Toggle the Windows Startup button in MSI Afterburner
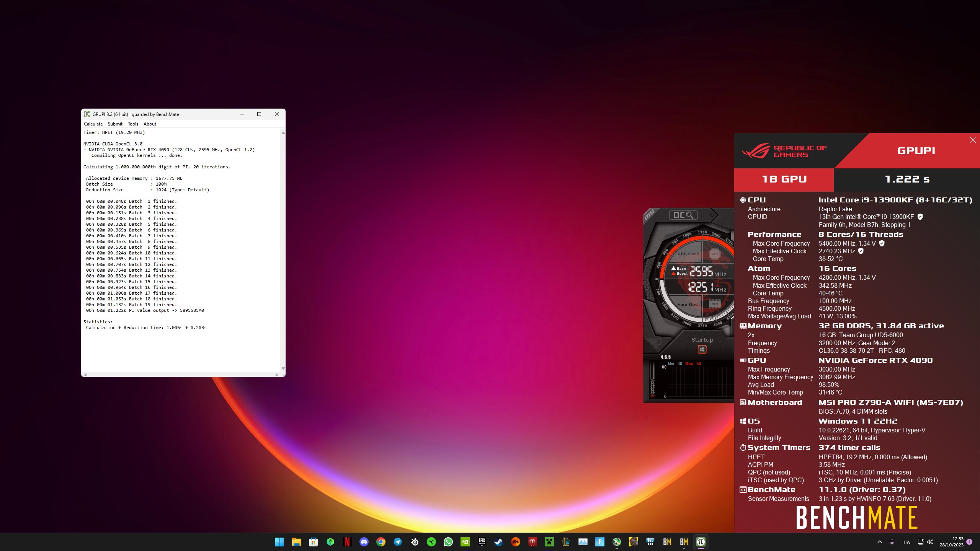The image size is (980, 551). click(702, 349)
